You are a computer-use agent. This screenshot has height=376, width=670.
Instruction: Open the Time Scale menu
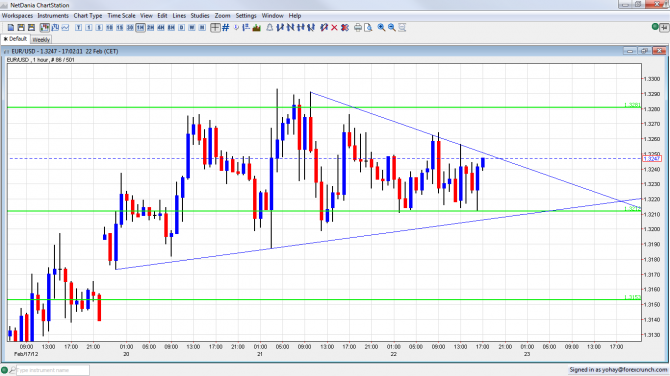click(121, 15)
